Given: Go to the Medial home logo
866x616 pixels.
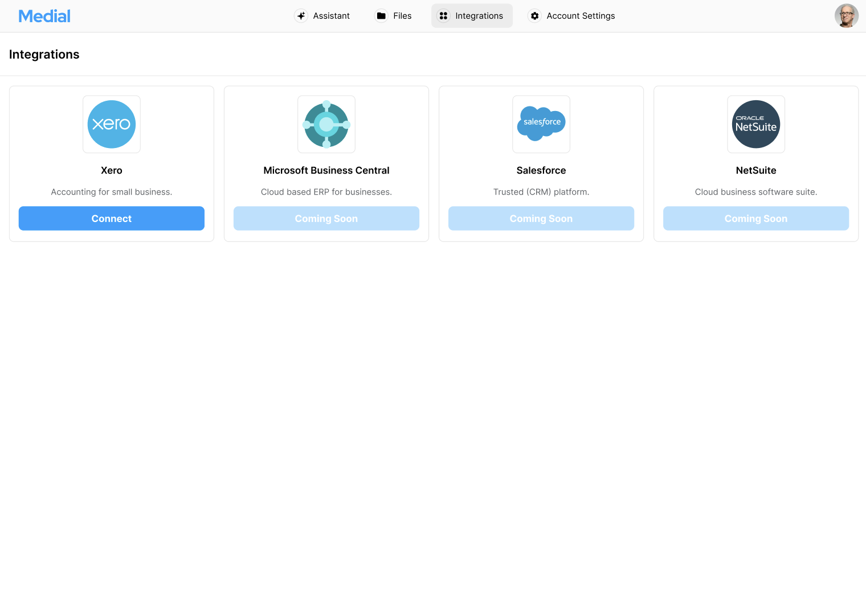Looking at the screenshot, I should [x=44, y=16].
